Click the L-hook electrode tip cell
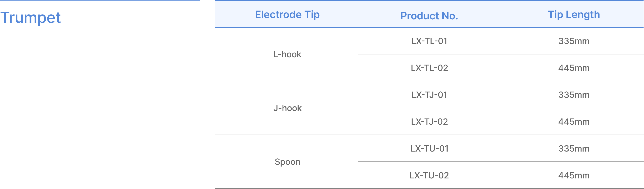644x189 pixels. pyautogui.click(x=287, y=54)
